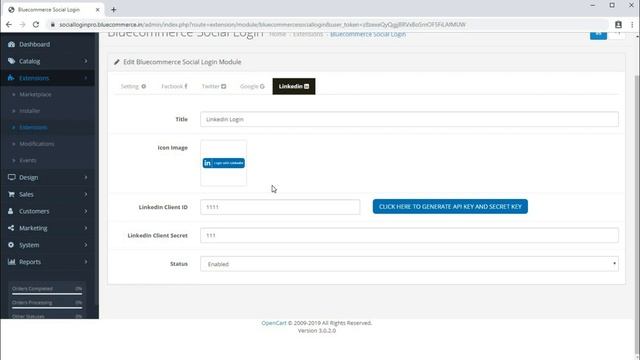This screenshot has width=640, height=360.
Task: Reload the page
Action: (36, 24)
